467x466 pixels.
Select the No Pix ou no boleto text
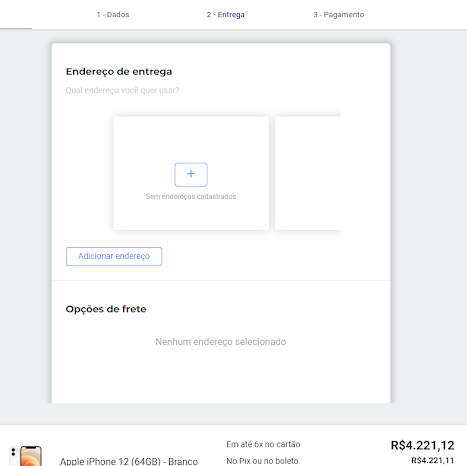click(262, 461)
